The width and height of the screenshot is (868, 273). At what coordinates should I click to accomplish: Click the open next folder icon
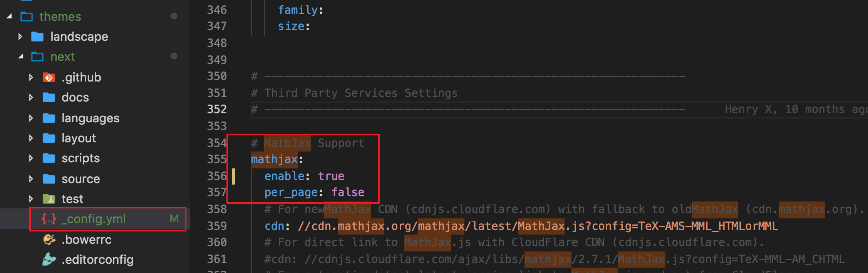click(37, 57)
